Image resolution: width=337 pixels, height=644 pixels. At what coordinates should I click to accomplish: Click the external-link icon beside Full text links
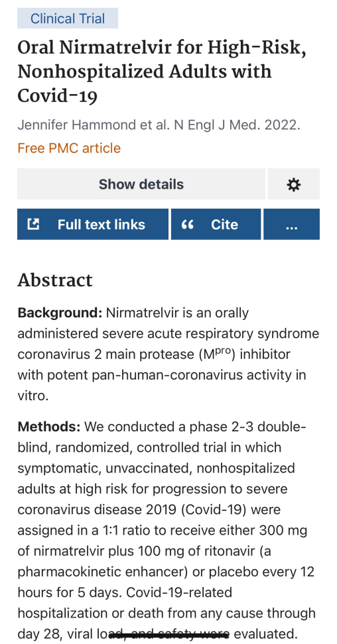33,224
